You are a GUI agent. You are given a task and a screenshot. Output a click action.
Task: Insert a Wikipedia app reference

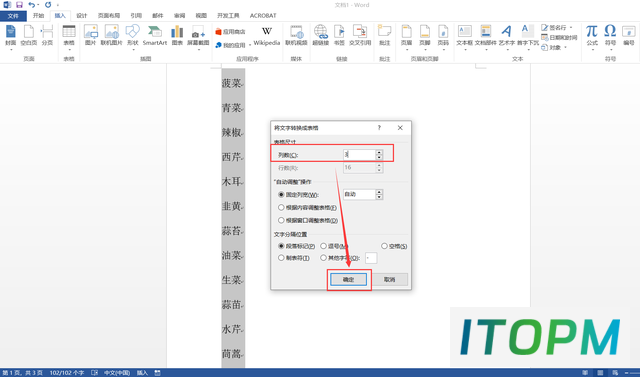pos(267,36)
